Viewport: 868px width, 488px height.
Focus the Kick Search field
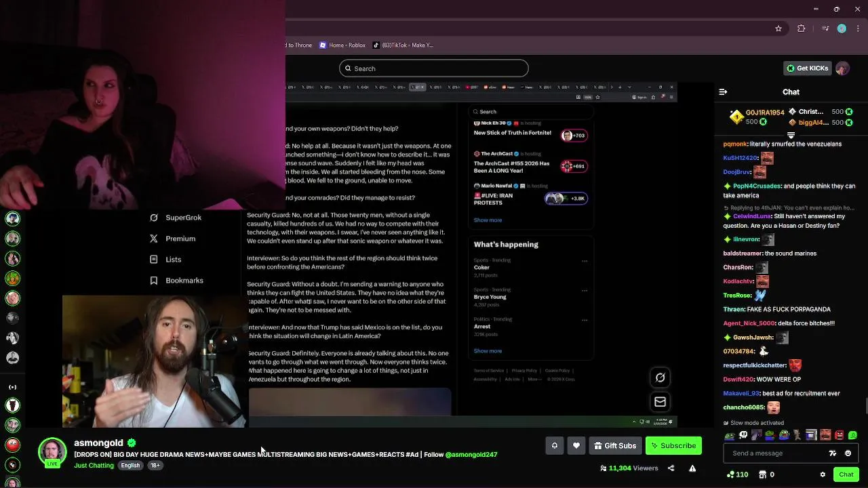click(434, 68)
